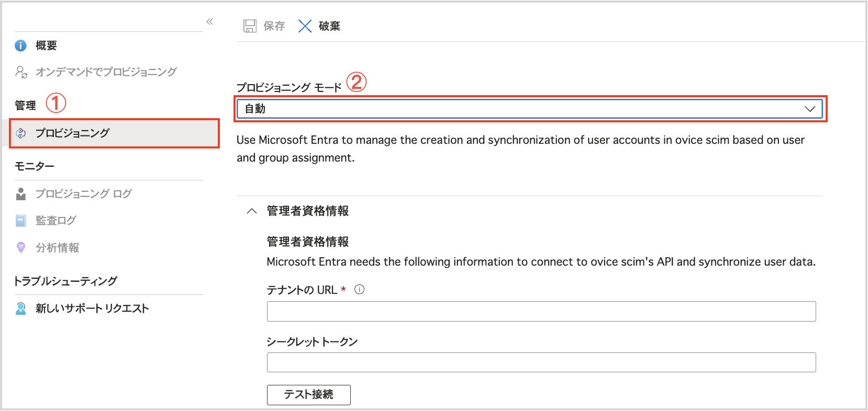Click the 保存 label in toolbar
Image resolution: width=868 pixels, height=411 pixels.
(274, 26)
